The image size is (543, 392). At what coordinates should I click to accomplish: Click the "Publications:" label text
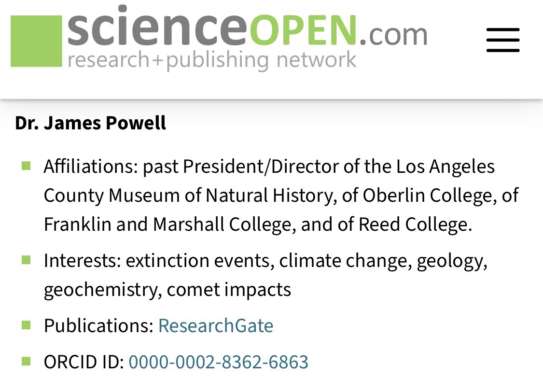[98, 326]
